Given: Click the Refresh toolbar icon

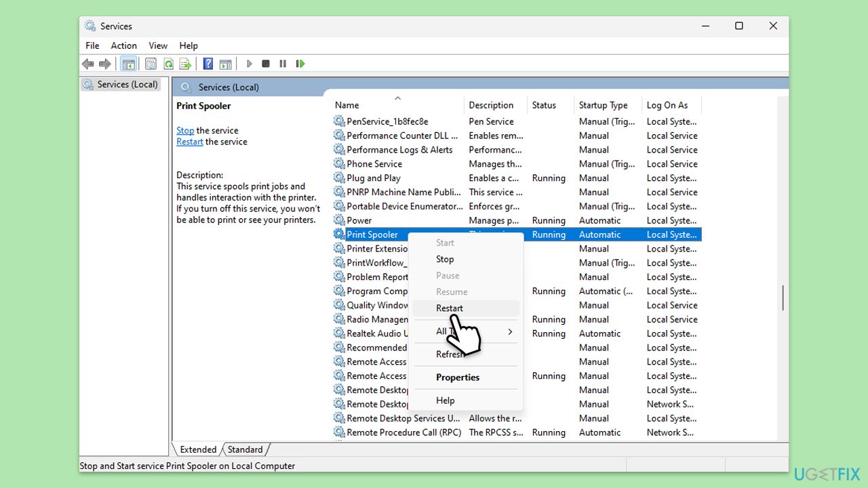Looking at the screenshot, I should click(167, 64).
